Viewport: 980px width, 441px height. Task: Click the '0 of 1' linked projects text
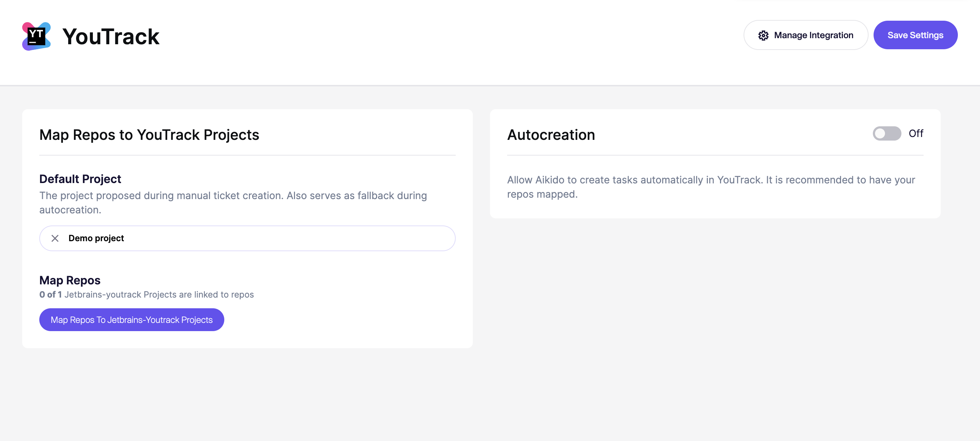click(51, 295)
